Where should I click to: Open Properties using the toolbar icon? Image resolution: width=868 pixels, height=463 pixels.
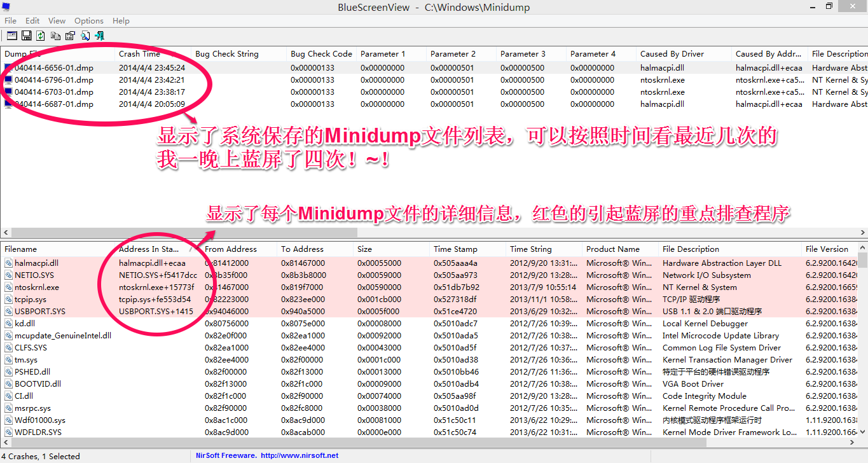pyautogui.click(x=70, y=36)
